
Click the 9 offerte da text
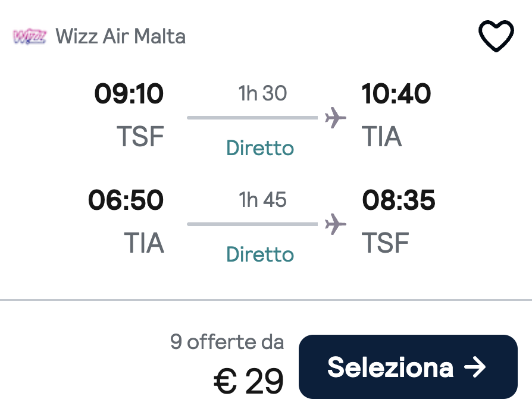[x=227, y=342]
